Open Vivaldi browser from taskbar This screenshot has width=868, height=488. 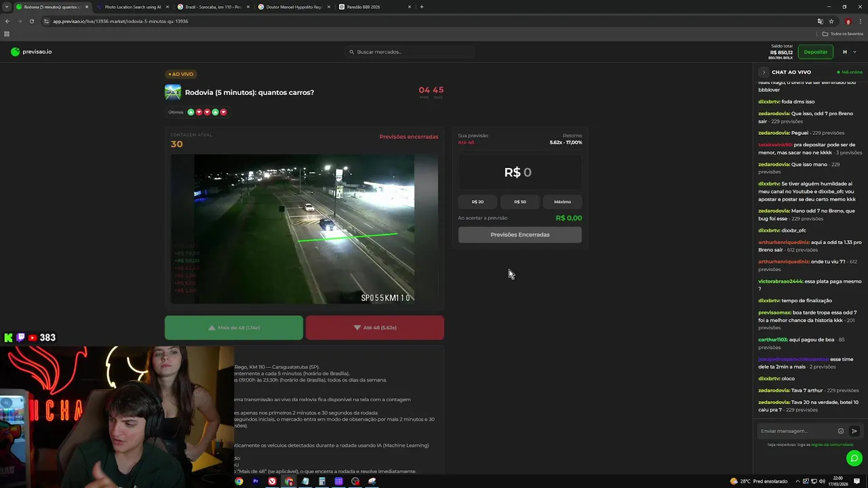[272, 481]
